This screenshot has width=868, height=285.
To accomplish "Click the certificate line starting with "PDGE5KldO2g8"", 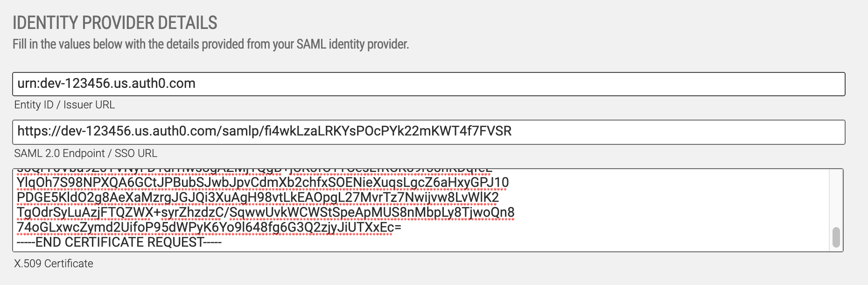I will pos(258,198).
